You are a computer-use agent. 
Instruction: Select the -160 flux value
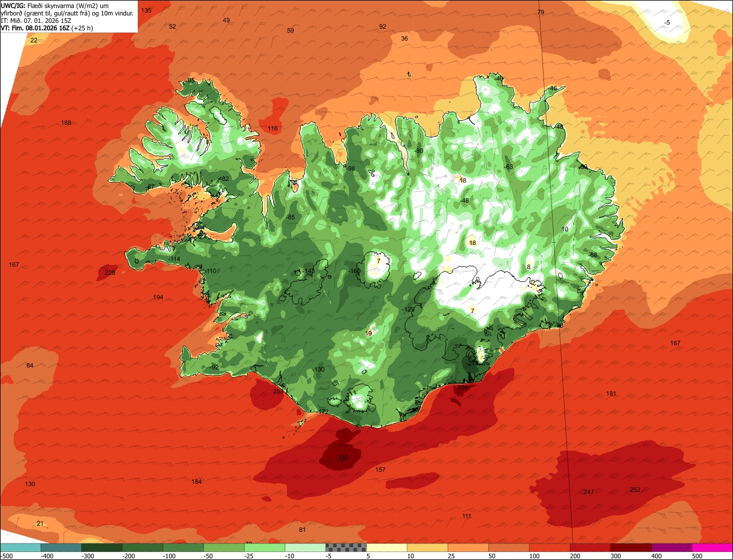point(354,271)
